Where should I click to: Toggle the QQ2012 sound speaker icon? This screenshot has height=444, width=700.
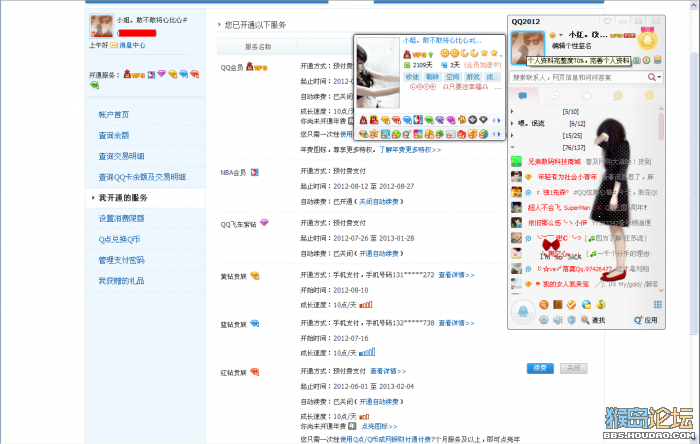coord(558,320)
